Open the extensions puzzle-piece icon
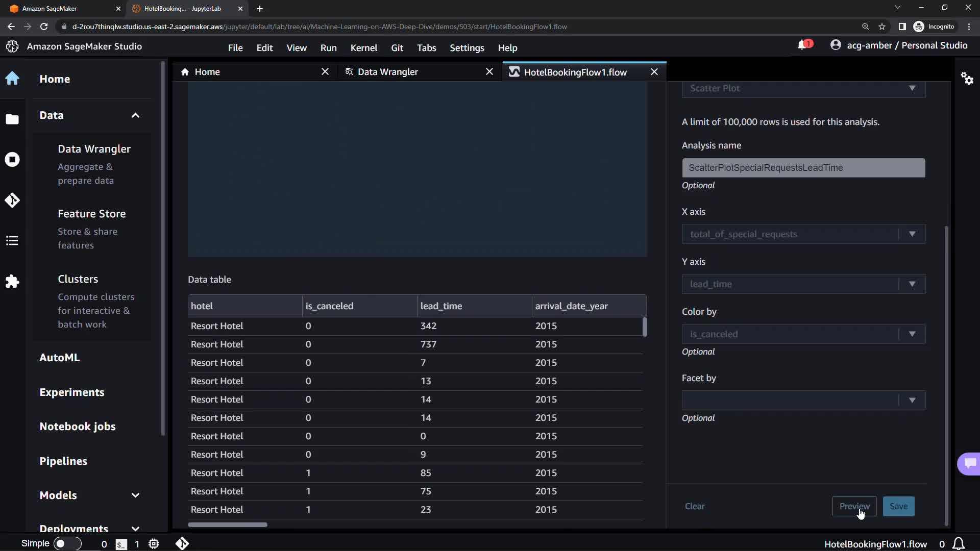 [x=12, y=282]
